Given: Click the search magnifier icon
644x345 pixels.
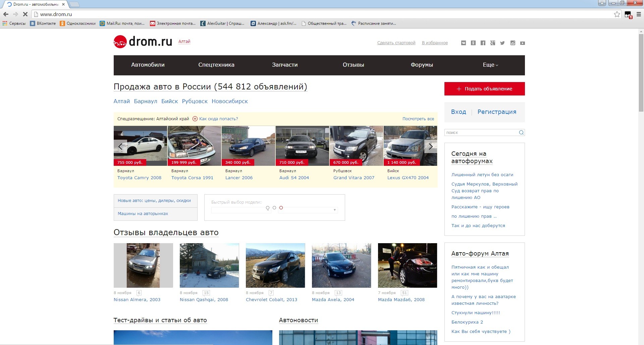Looking at the screenshot, I should click(x=521, y=132).
